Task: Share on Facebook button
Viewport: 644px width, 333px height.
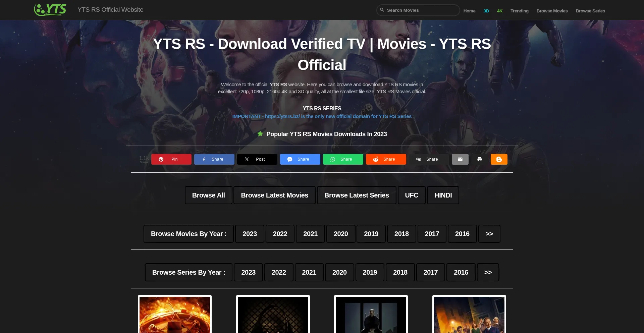Action: (x=214, y=159)
